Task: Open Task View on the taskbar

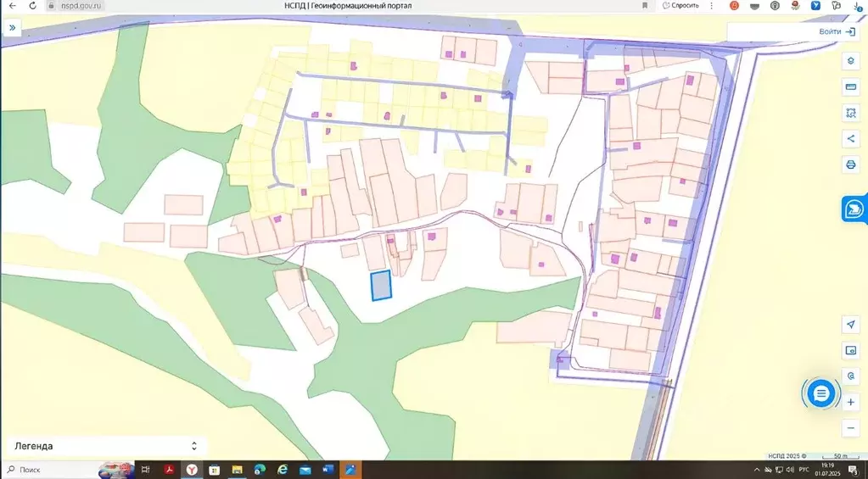Action: 146,471
